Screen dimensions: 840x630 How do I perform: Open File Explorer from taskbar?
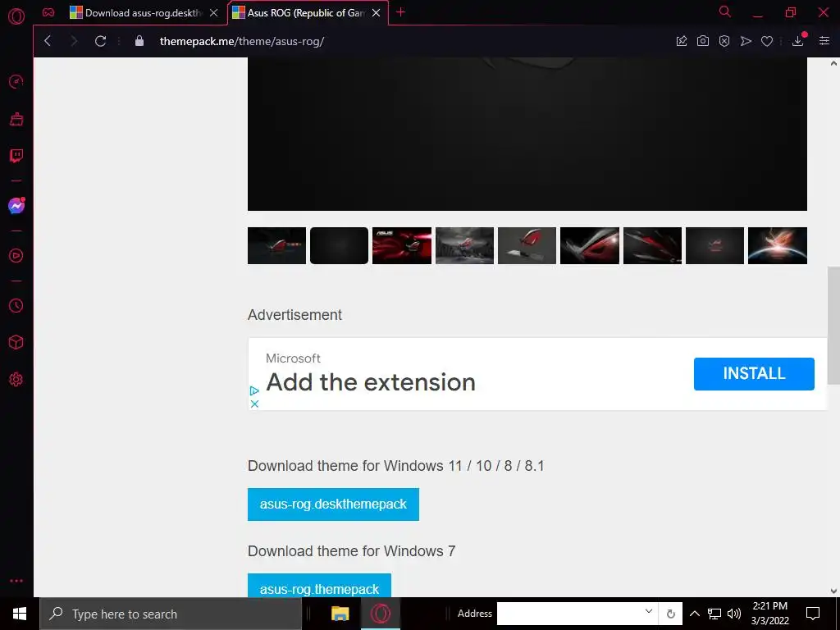340,614
